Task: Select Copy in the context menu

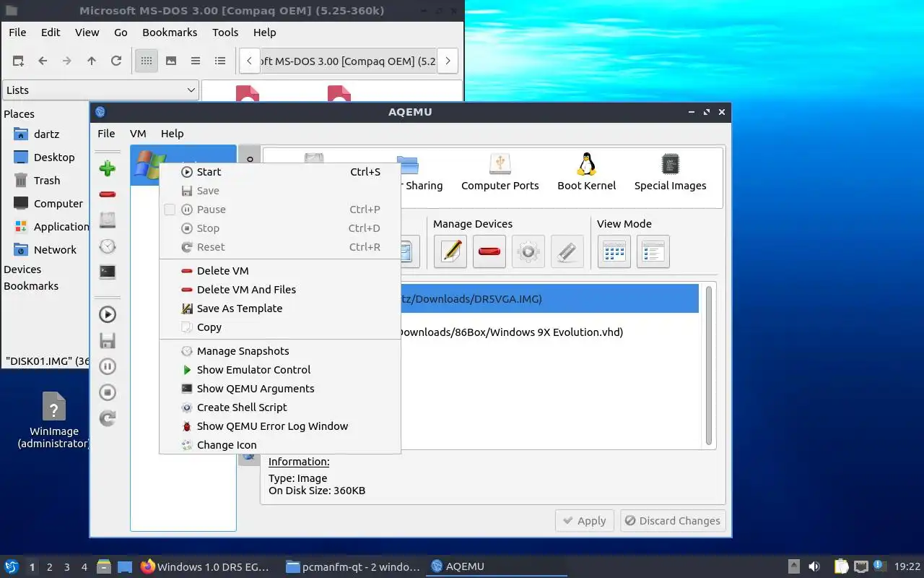Action: point(280,327)
